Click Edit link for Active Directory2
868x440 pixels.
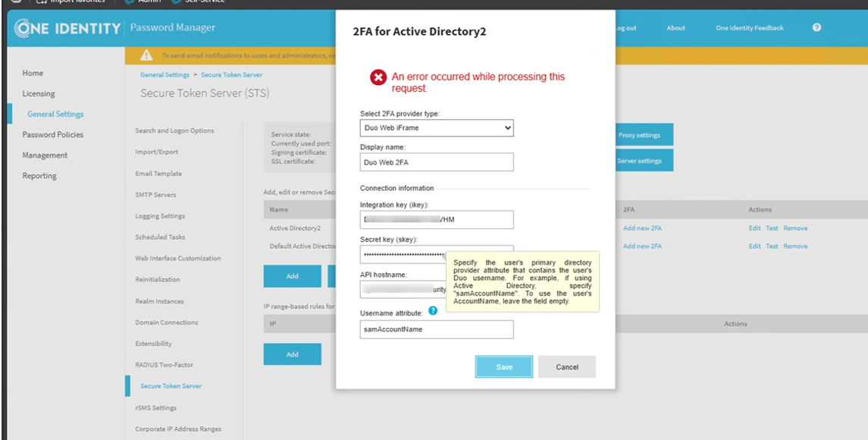[754, 228]
